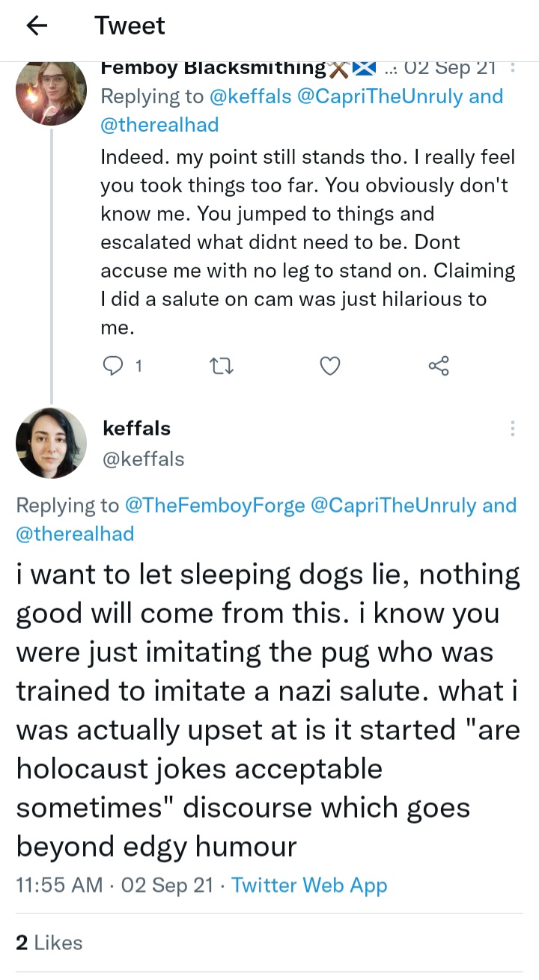Image resolution: width=539 pixels, height=980 pixels.
Task: Open @TheFemboyForge mention link
Action: pyautogui.click(x=214, y=505)
